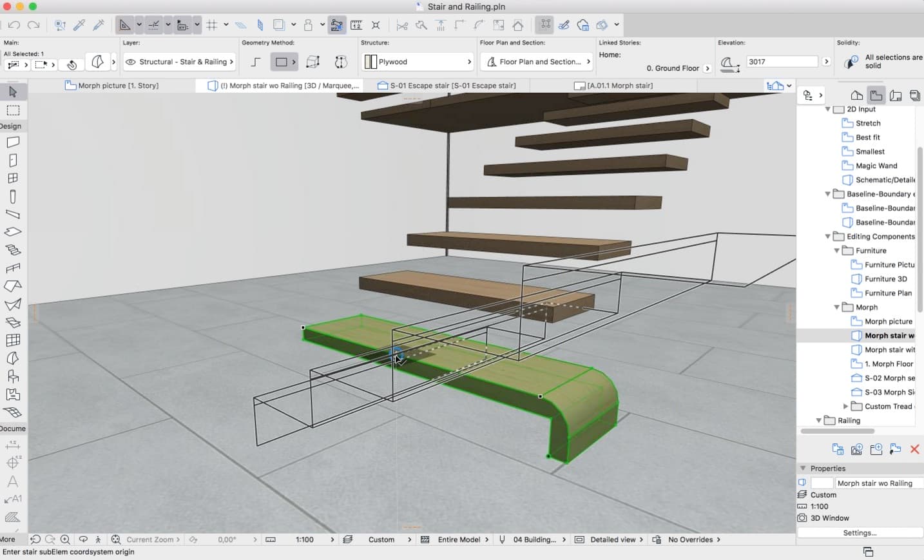The height and width of the screenshot is (560, 924).
Task: Collapse the Morph folder in the navigator
Action: click(836, 307)
